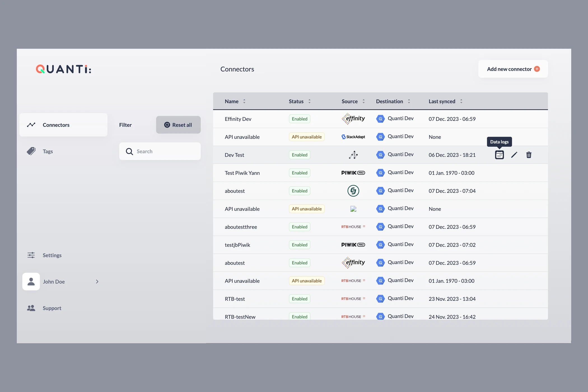This screenshot has width=588, height=392.
Task: Click the Dev Test connector name
Action: [x=234, y=155]
